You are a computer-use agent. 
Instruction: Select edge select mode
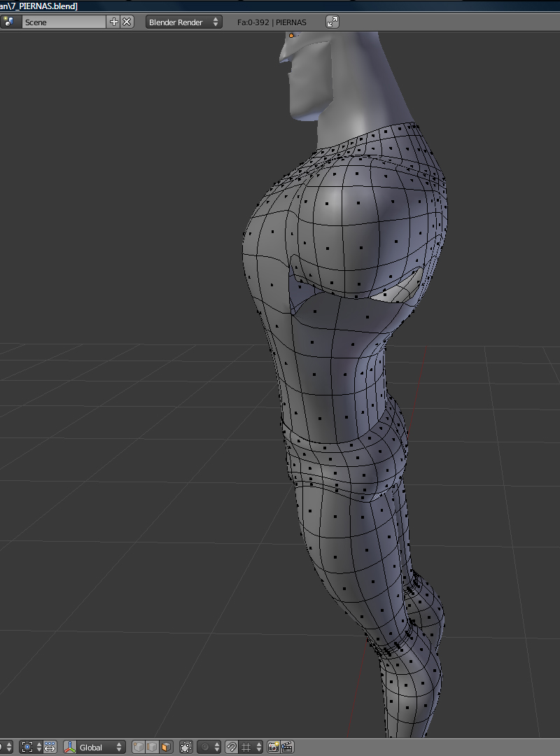click(152, 748)
